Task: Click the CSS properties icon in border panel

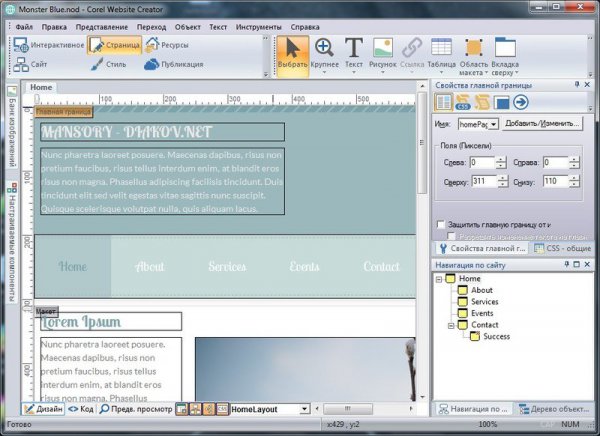Action: [463, 102]
